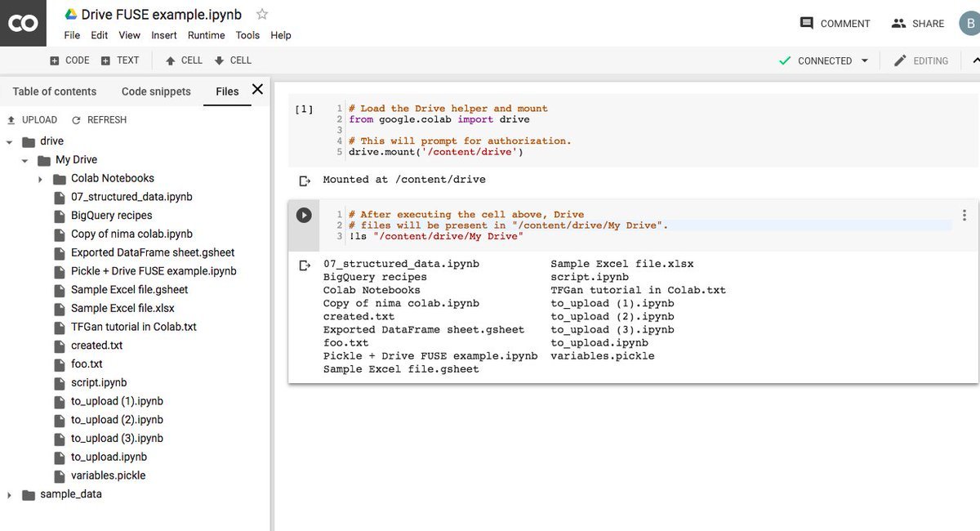Open the Runtime menu

click(207, 35)
